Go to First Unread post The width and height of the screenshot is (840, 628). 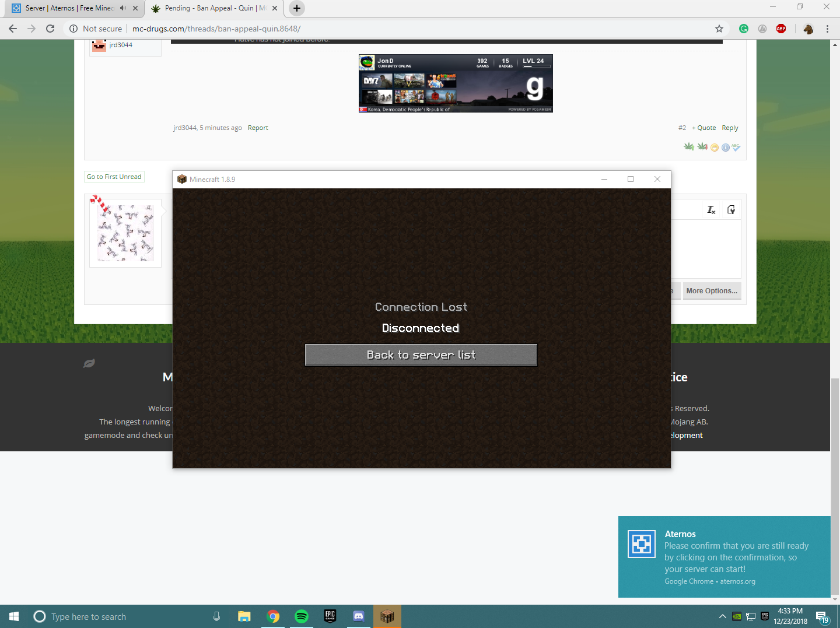114,177
